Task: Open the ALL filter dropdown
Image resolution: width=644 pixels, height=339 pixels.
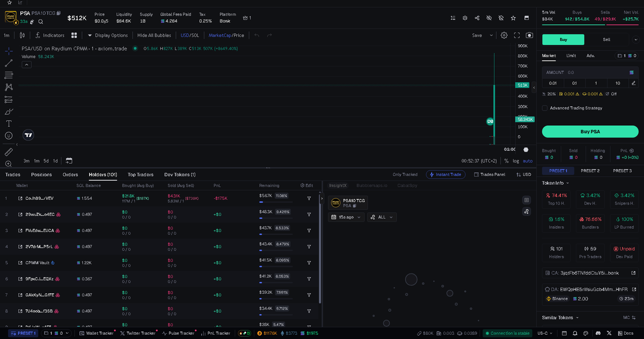Action: (x=382, y=217)
